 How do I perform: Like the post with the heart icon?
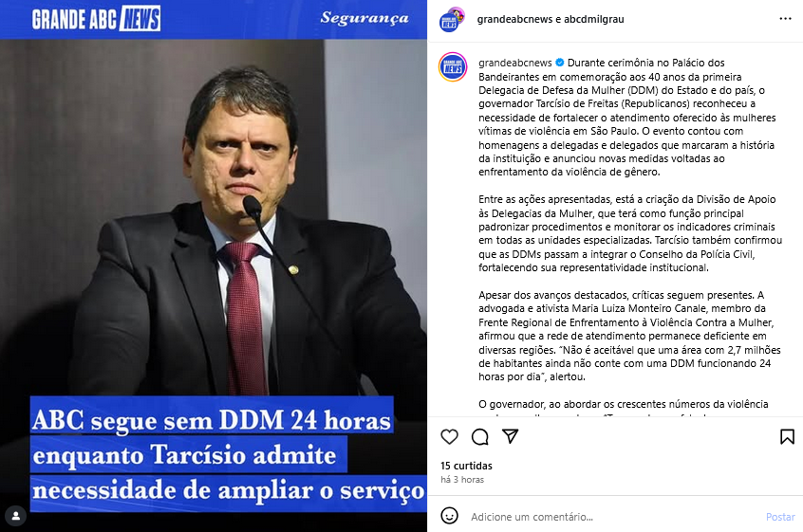pos(449,437)
